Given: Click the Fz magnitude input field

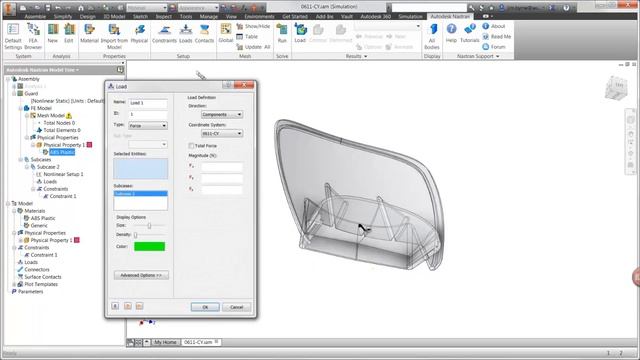Looking at the screenshot, I should tap(222, 190).
